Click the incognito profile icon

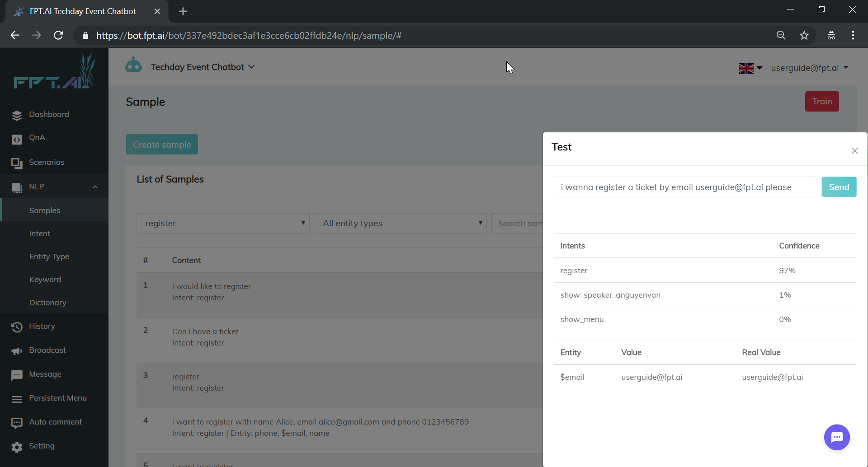point(831,35)
